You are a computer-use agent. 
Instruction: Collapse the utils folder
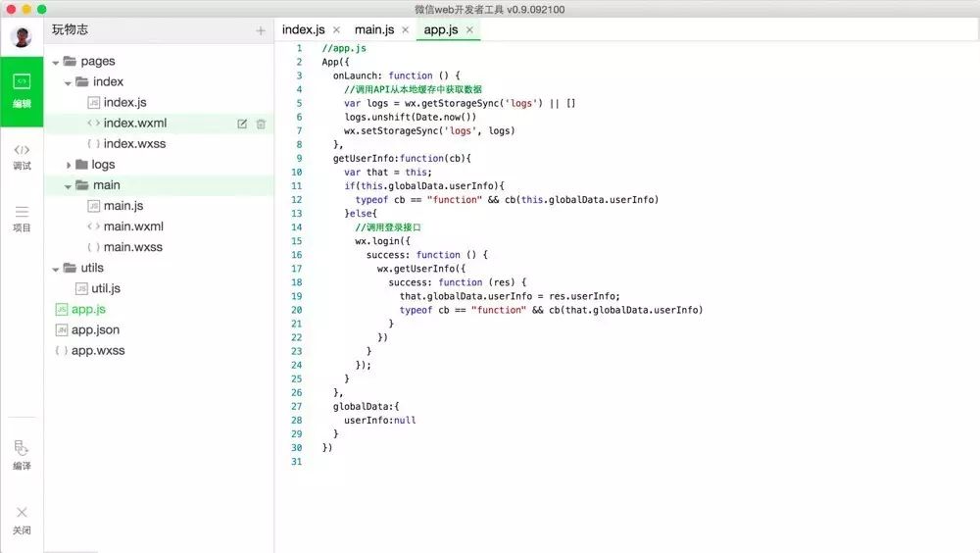tap(56, 269)
